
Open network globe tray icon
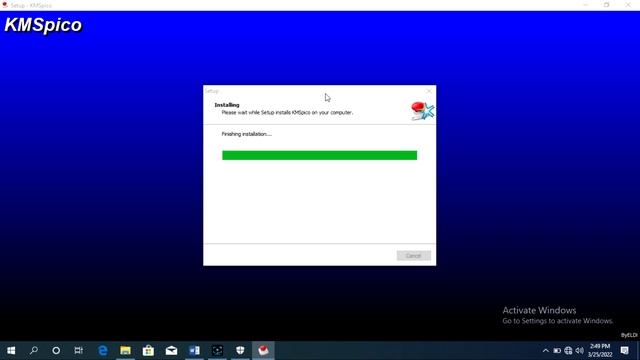(x=568, y=350)
